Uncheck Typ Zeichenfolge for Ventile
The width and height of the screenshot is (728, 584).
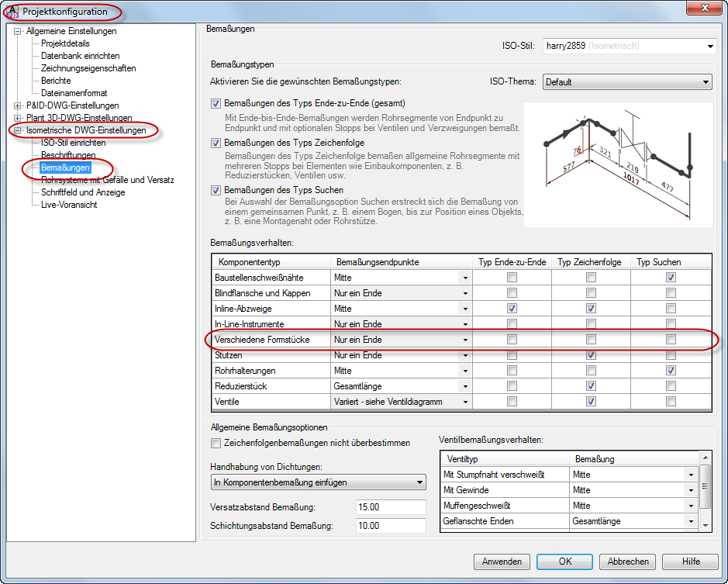coord(591,402)
